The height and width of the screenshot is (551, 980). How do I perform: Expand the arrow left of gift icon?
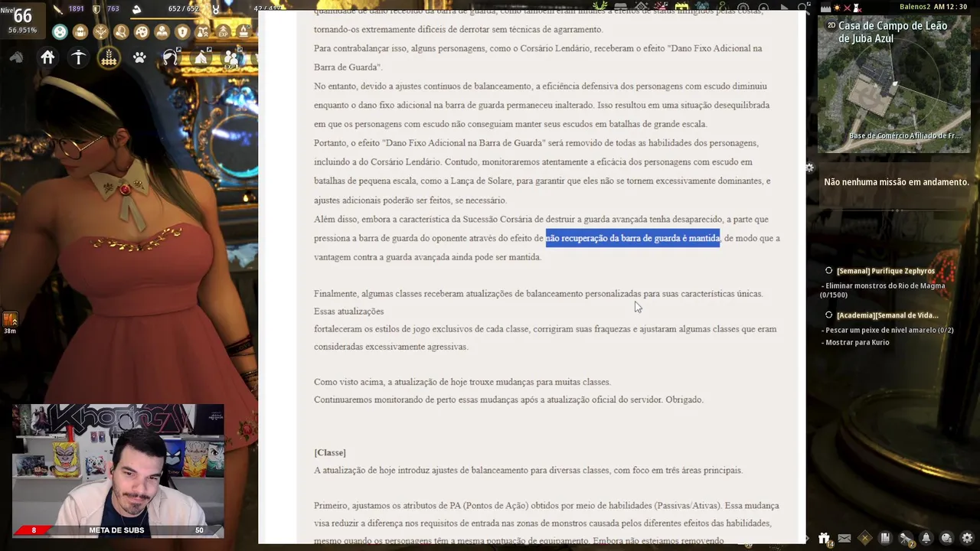[808, 538]
